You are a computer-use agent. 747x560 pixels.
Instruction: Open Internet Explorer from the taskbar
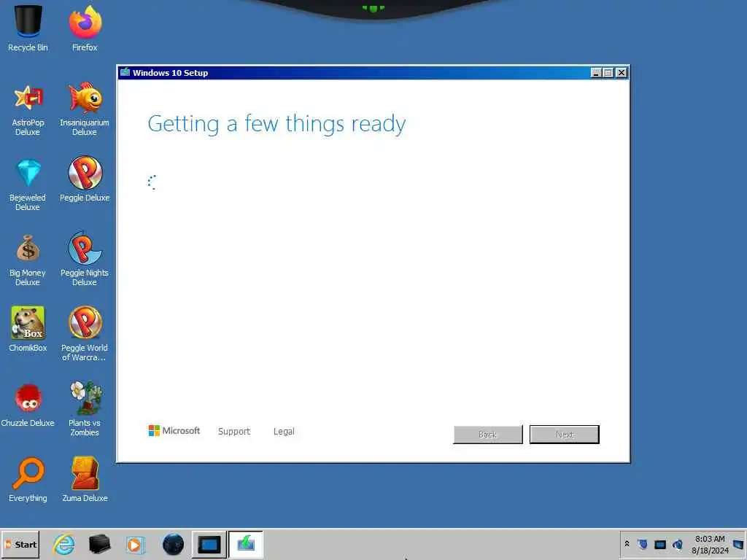64,544
